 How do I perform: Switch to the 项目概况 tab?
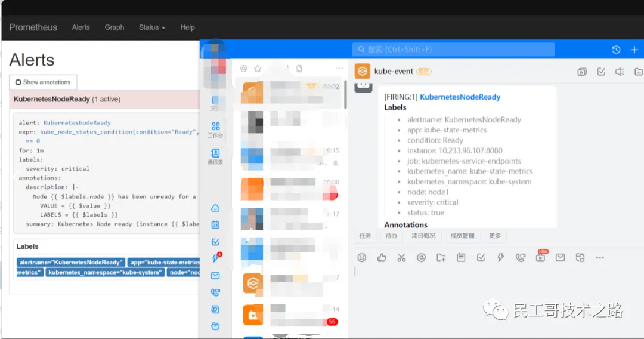(423, 236)
